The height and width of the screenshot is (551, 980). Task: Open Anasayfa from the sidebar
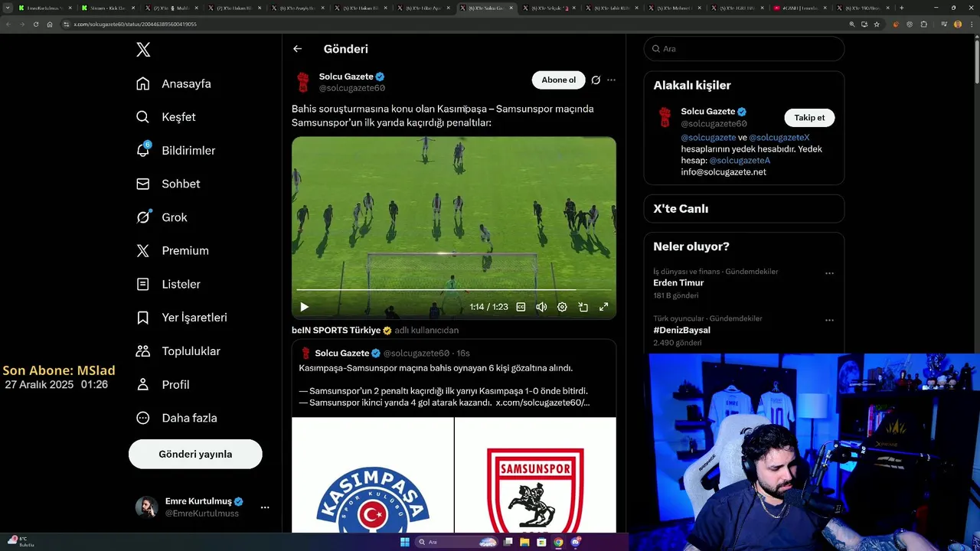174,83
